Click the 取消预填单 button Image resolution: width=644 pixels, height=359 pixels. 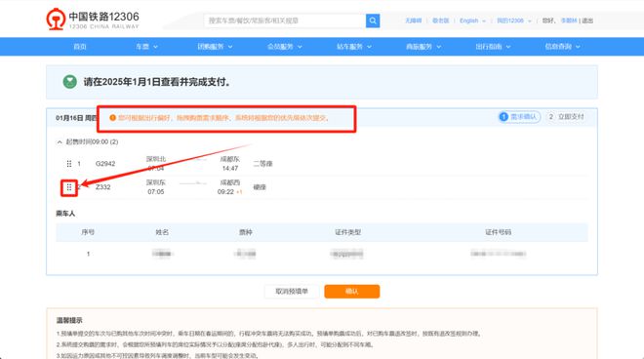(292, 292)
